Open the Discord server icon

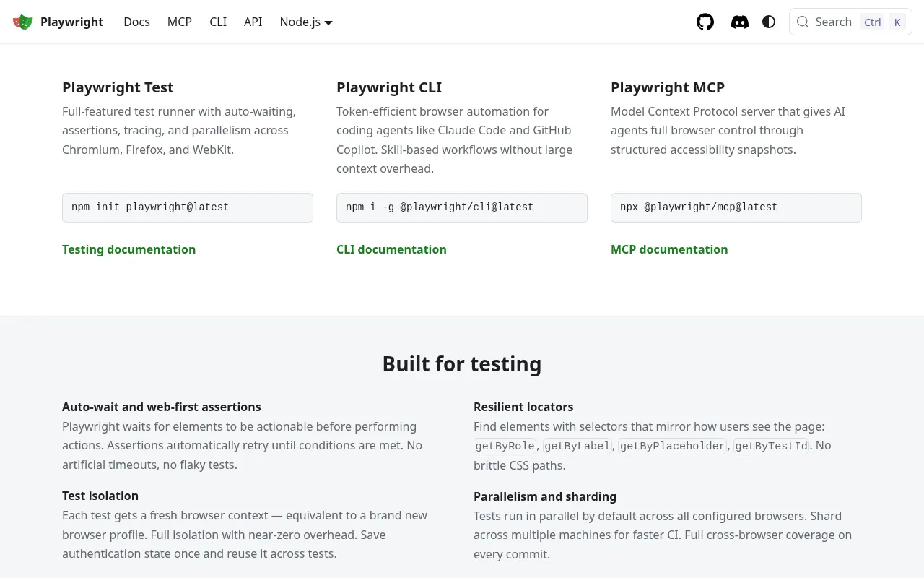click(x=740, y=22)
